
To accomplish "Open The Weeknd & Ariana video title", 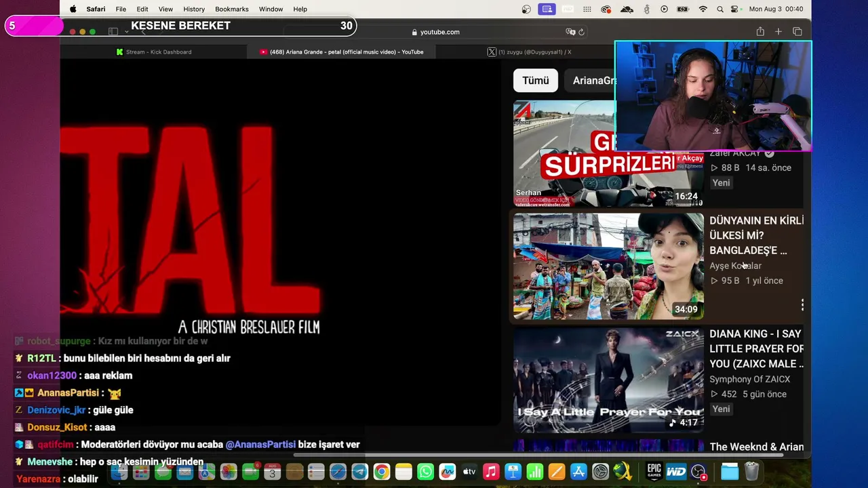I will coord(756,447).
